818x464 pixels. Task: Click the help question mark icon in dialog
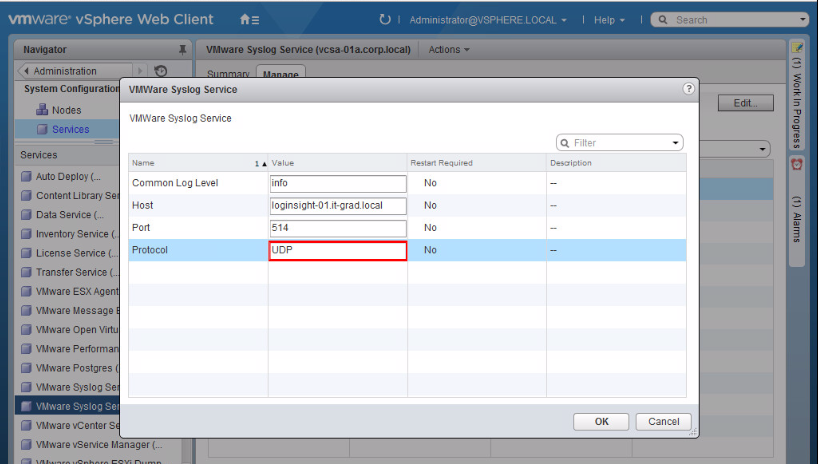[689, 89]
